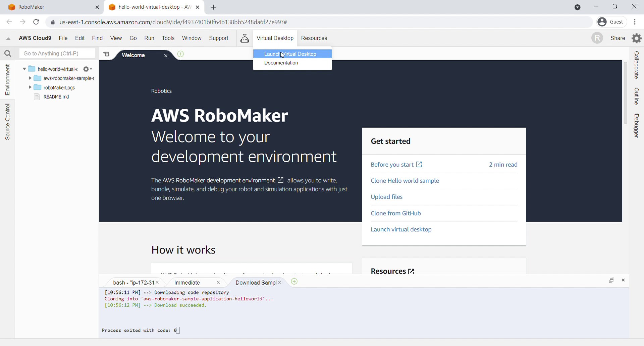Image resolution: width=644 pixels, height=346 pixels.
Task: Click the RoboMaker robot icon in menu bar
Action: click(245, 38)
